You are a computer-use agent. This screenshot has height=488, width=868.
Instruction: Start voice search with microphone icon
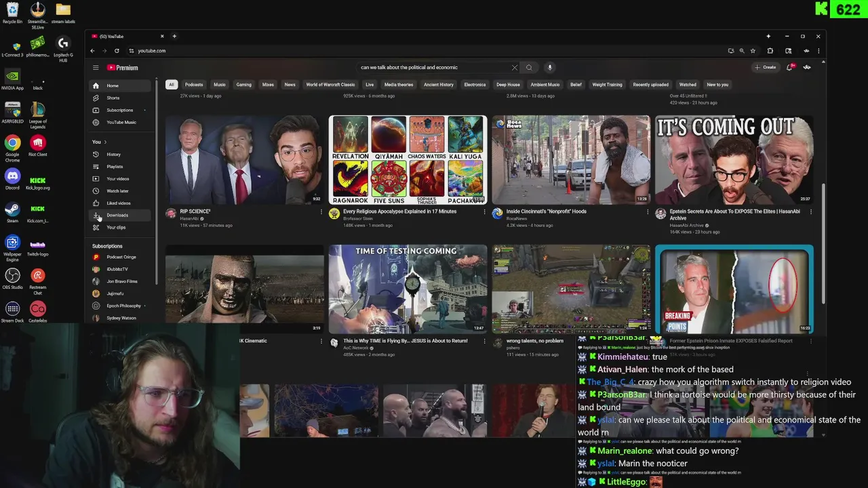(x=550, y=67)
